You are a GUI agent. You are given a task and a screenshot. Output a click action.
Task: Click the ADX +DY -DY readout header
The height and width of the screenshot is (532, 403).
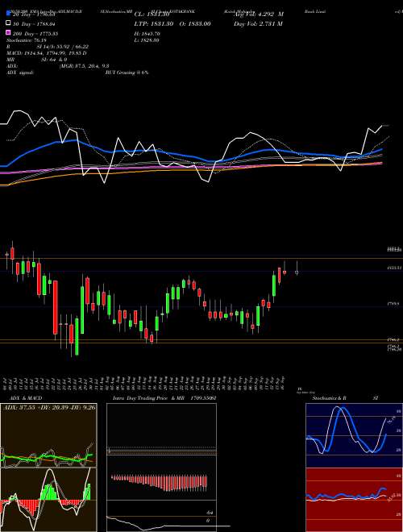tap(49, 406)
